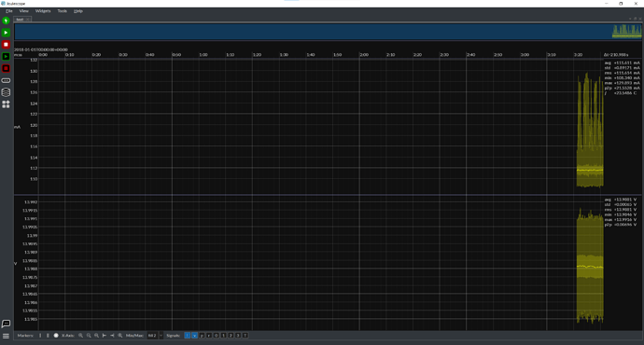The height and width of the screenshot is (345, 644).
Task: Open the chat bubble icon at bottom left
Action: [6, 324]
